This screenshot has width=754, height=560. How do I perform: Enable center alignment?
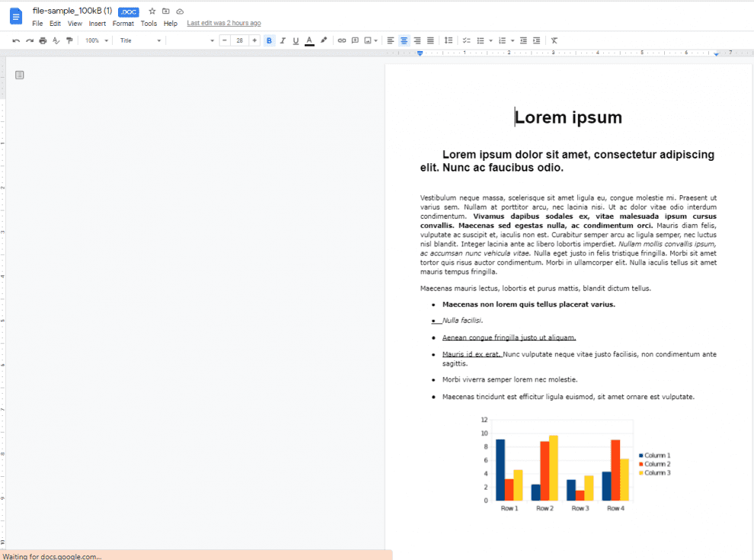click(404, 40)
